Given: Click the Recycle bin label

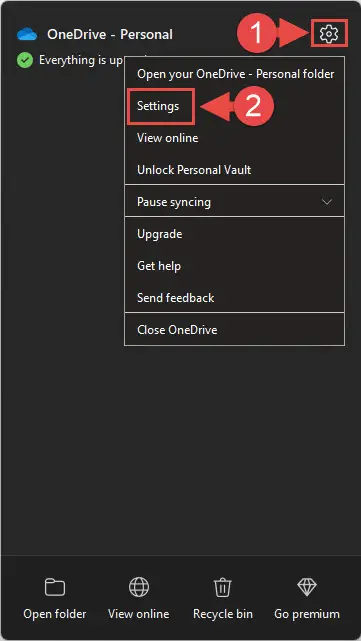Looking at the screenshot, I should click(223, 614).
